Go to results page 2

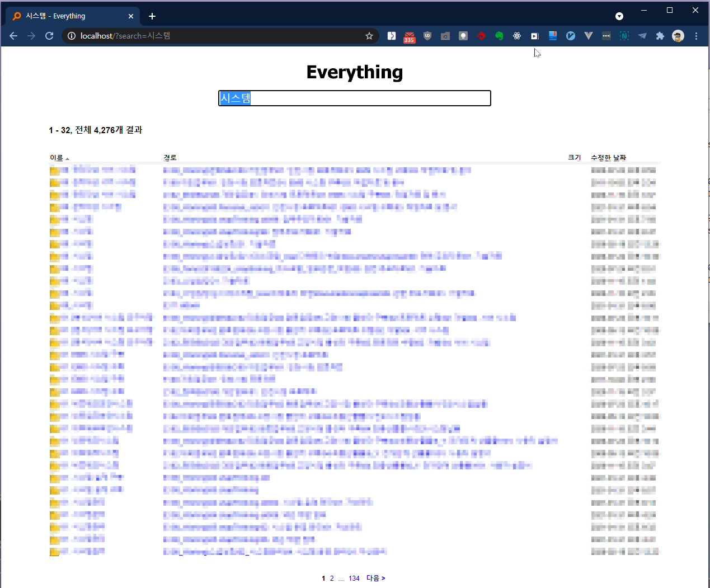(x=332, y=578)
